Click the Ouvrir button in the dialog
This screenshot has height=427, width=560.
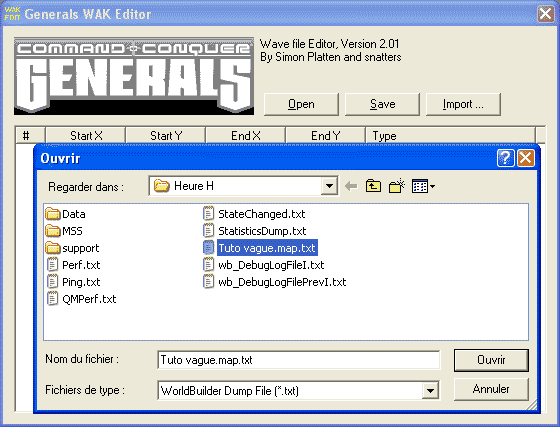(491, 360)
